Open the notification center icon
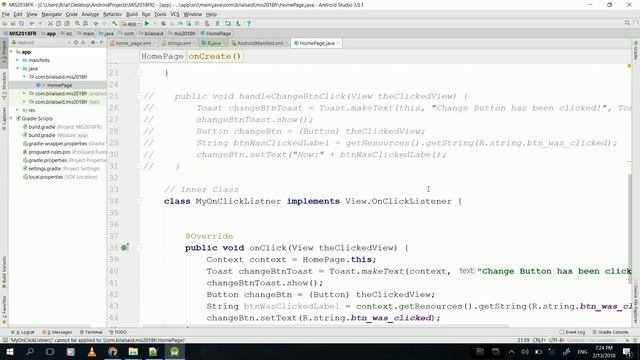The width and height of the screenshot is (640, 360). [x=627, y=352]
